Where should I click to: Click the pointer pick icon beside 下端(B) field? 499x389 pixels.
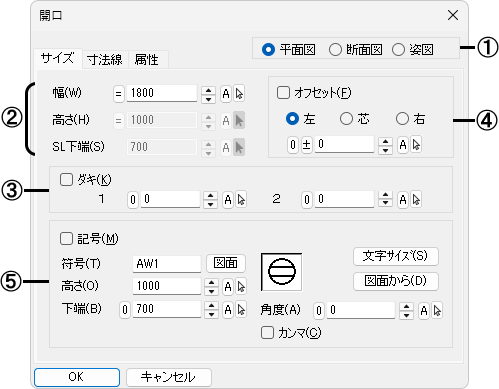click(x=241, y=310)
